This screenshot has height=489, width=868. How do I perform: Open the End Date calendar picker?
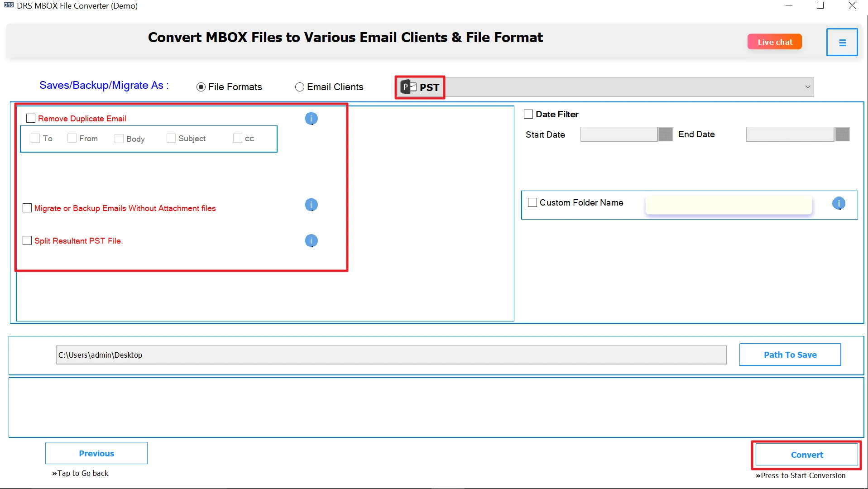pos(842,134)
